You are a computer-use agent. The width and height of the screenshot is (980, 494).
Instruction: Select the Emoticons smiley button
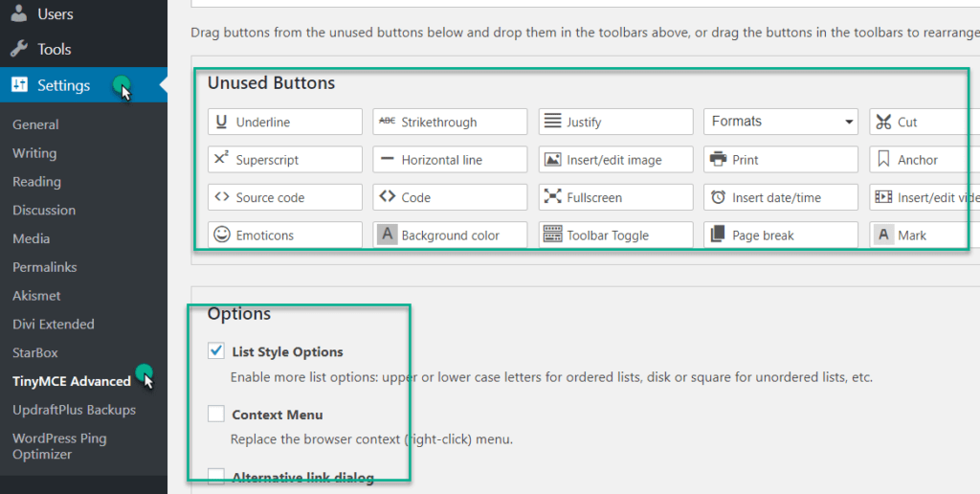[x=285, y=235]
